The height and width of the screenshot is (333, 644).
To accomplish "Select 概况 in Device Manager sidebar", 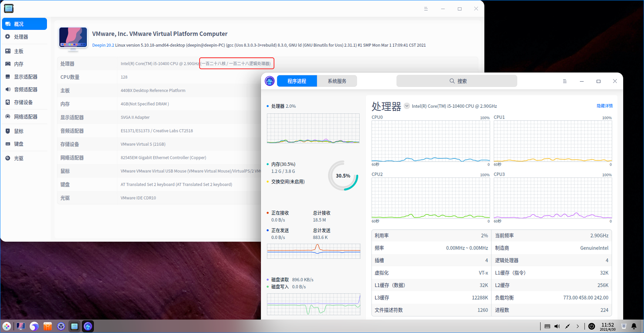I will tap(25, 24).
